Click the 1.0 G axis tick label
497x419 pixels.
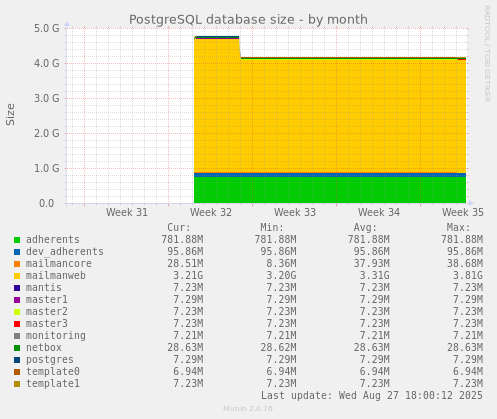pyautogui.click(x=47, y=168)
